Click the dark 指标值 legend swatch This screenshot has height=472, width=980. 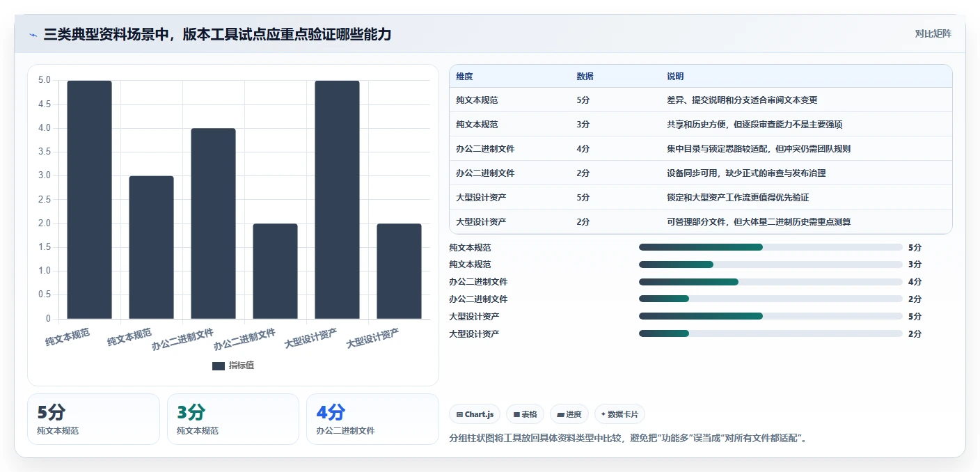219,366
